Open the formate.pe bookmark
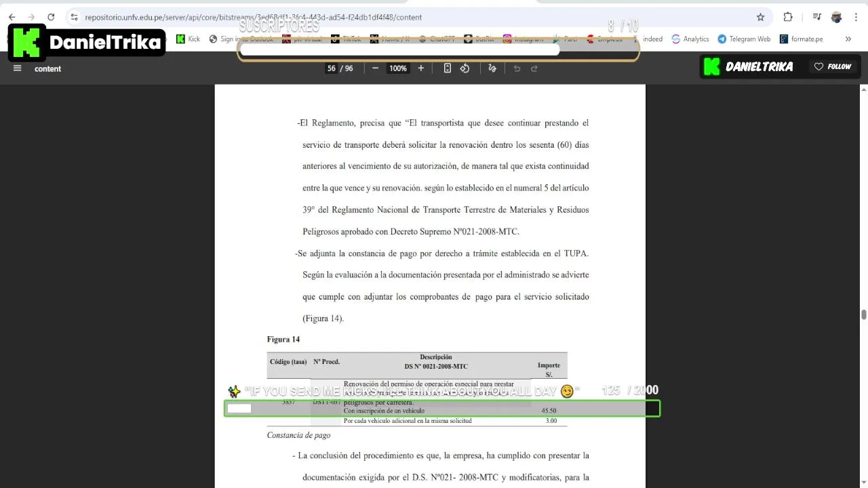The width and height of the screenshot is (868, 488). (801, 39)
